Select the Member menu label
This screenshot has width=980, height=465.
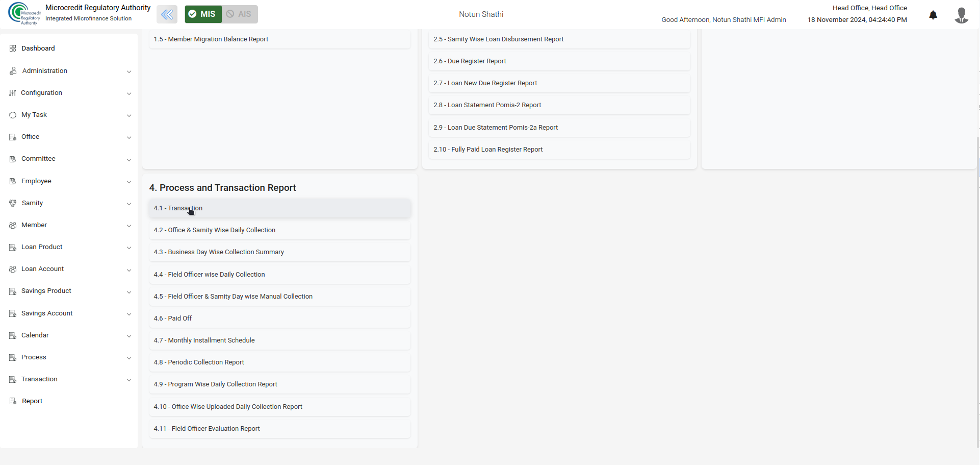pos(34,225)
